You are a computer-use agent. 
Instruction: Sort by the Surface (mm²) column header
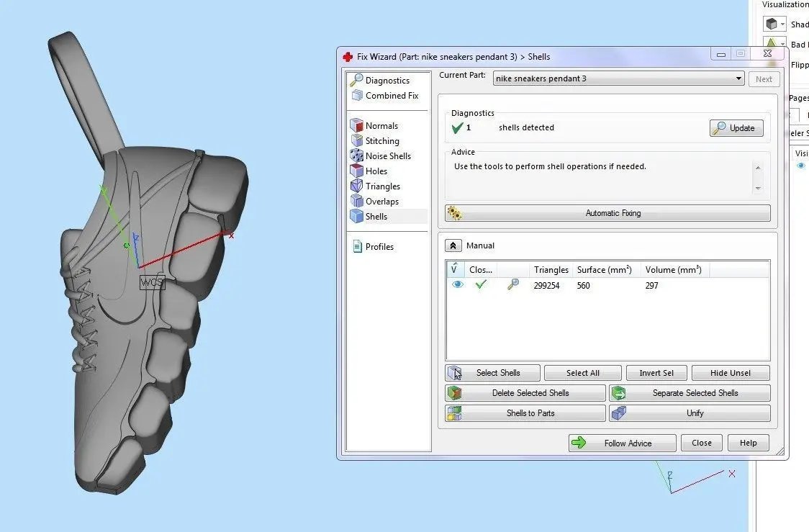[607, 269]
